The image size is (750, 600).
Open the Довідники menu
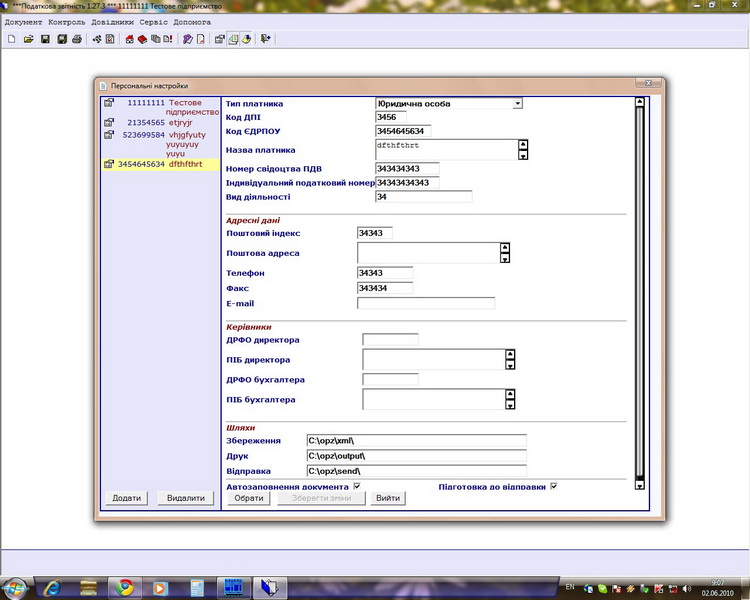[113, 22]
